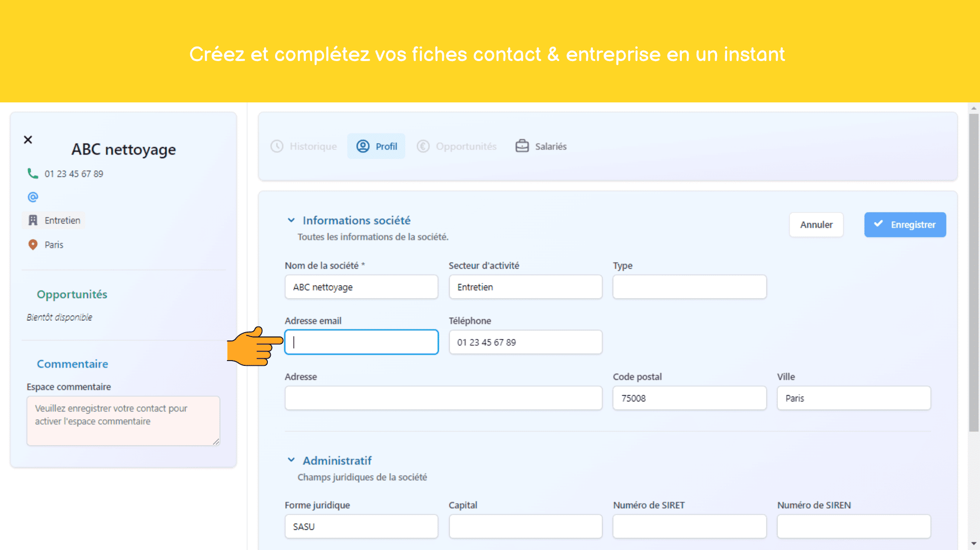This screenshot has height=550, width=980.
Task: Save with the Enregistrer button
Action: tap(905, 225)
